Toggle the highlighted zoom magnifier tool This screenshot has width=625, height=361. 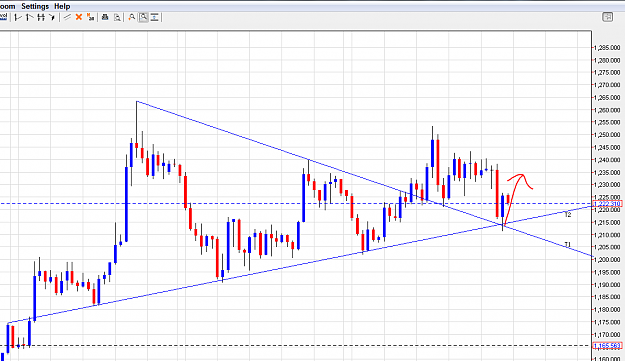[x=143, y=17]
